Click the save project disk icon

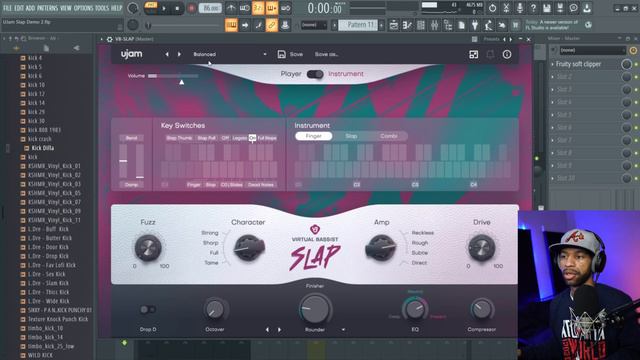(547, 8)
